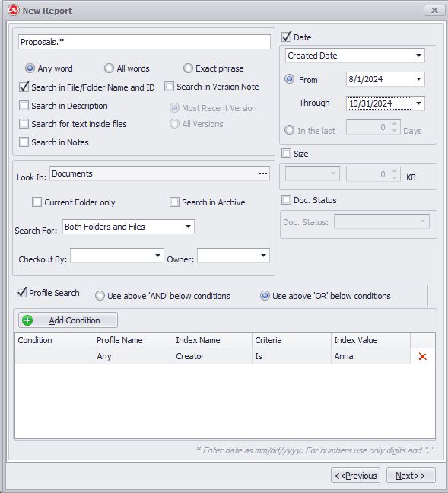The width and height of the screenshot is (448, 493).
Task: Check Current Folder only option
Action: coord(37,202)
